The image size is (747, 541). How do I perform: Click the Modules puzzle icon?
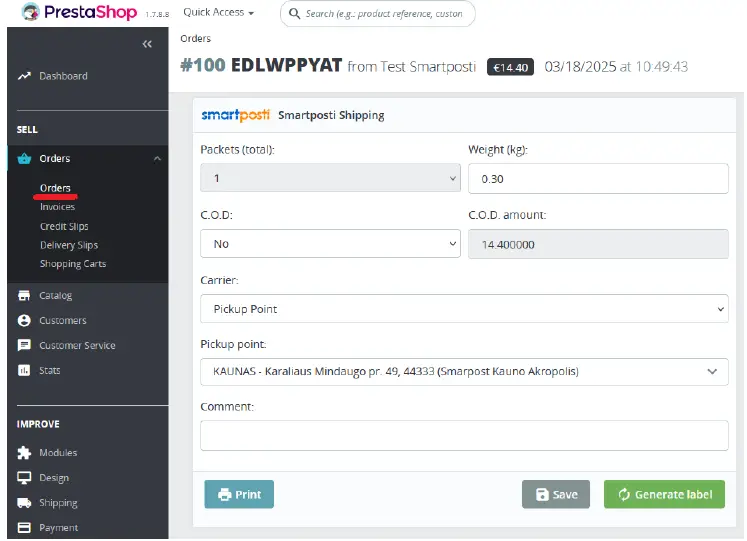24,452
